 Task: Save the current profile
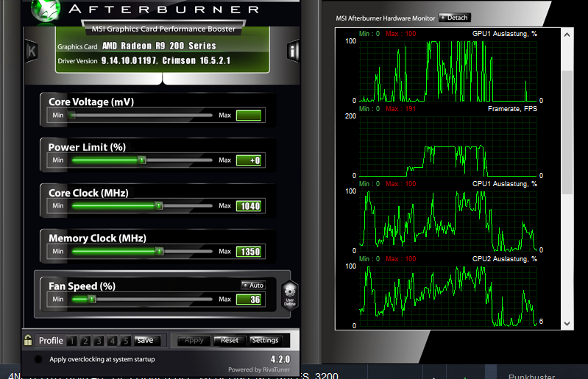coord(147,341)
